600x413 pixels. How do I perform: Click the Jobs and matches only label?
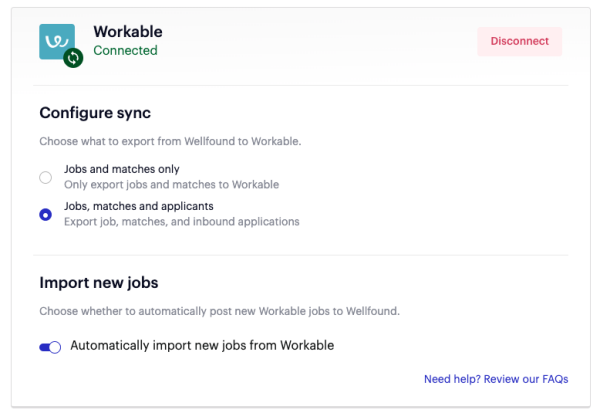122,169
